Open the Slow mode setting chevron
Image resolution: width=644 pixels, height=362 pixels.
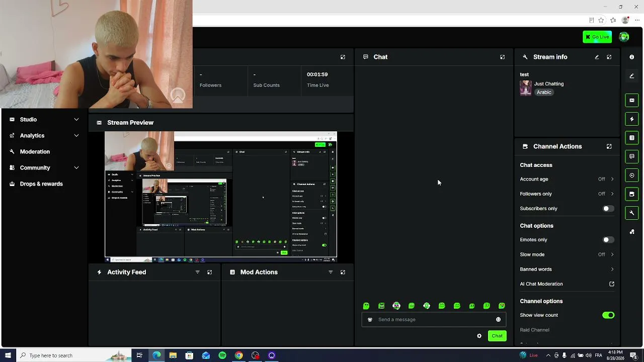612,254
